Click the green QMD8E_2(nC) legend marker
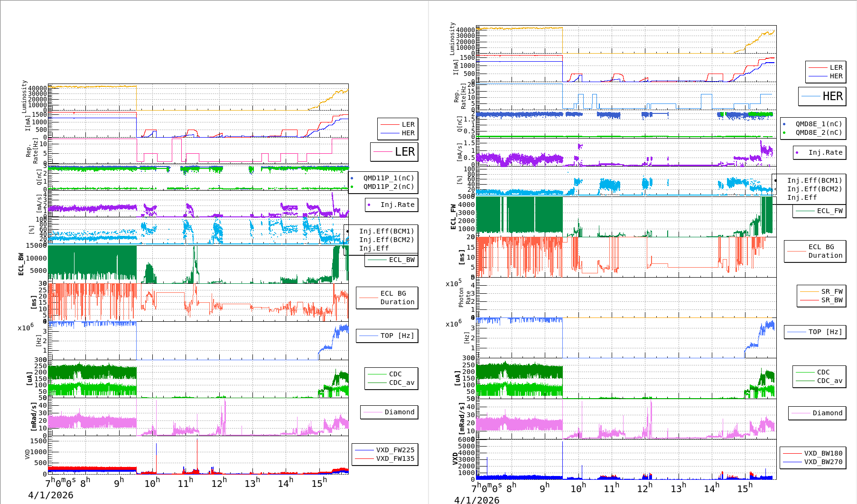The image size is (857, 504). coord(784,133)
